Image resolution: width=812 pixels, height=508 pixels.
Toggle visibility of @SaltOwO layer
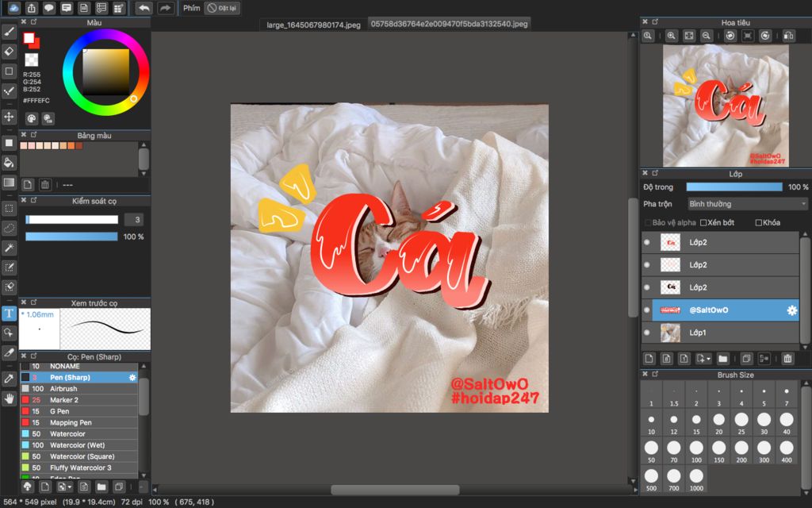(647, 310)
